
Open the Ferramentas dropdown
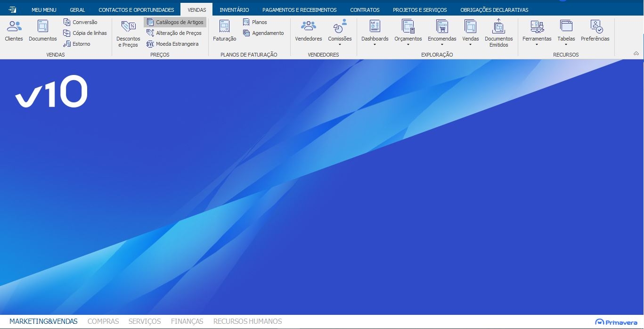point(537,34)
